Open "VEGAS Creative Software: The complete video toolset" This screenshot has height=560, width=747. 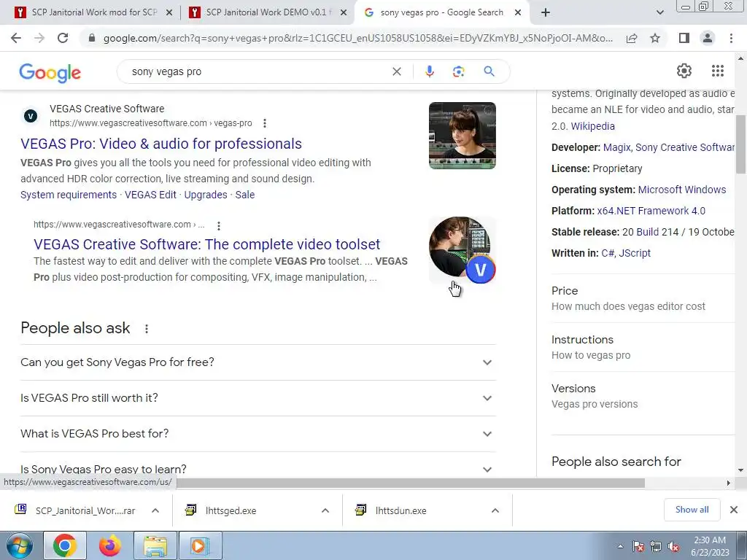[x=206, y=244]
